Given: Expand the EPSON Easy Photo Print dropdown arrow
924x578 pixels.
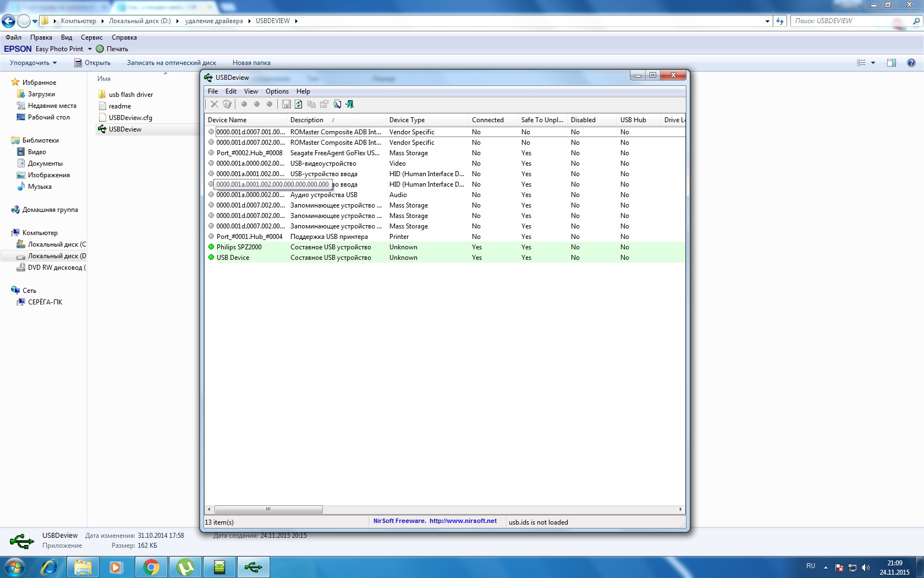Looking at the screenshot, I should tap(90, 49).
